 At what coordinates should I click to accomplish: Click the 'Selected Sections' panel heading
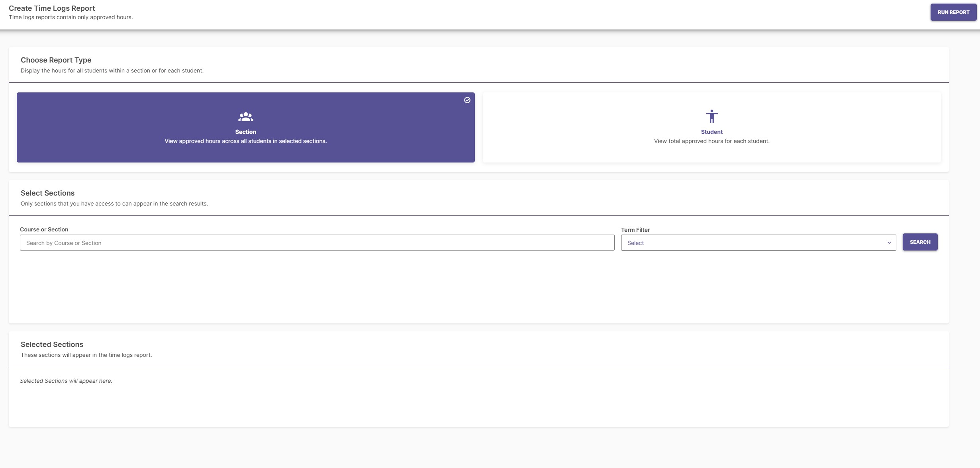(52, 345)
